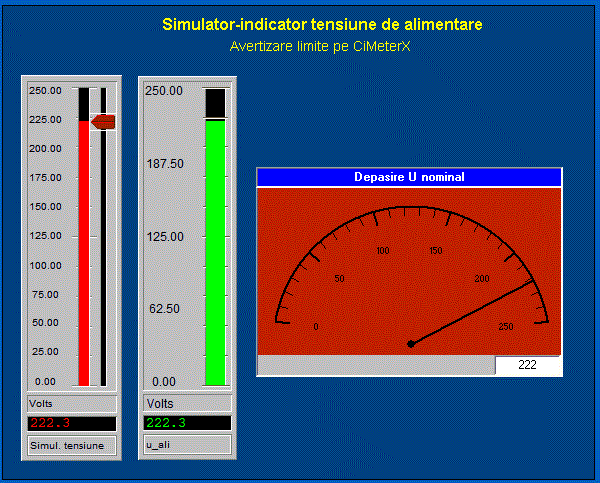Click the red arrow pointer on the voltage slider
The height and width of the screenshot is (483, 600).
coord(103,122)
